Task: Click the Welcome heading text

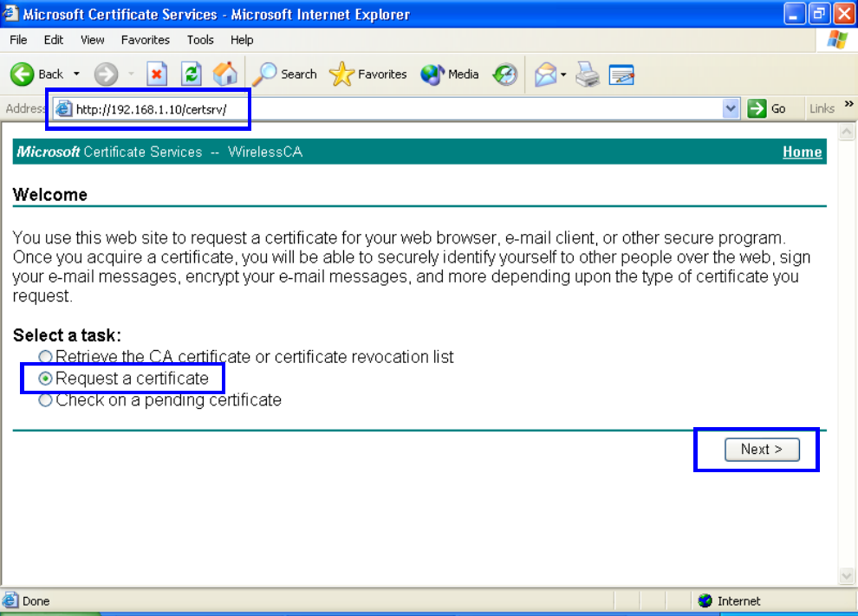Action: [49, 195]
